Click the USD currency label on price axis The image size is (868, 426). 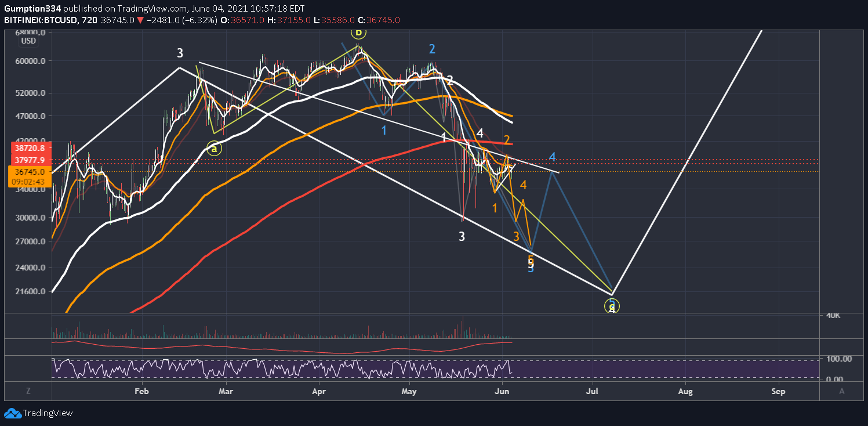28,41
